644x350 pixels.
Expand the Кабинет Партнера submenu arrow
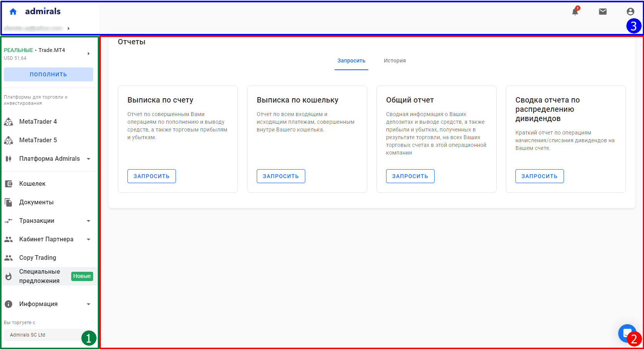click(x=89, y=239)
